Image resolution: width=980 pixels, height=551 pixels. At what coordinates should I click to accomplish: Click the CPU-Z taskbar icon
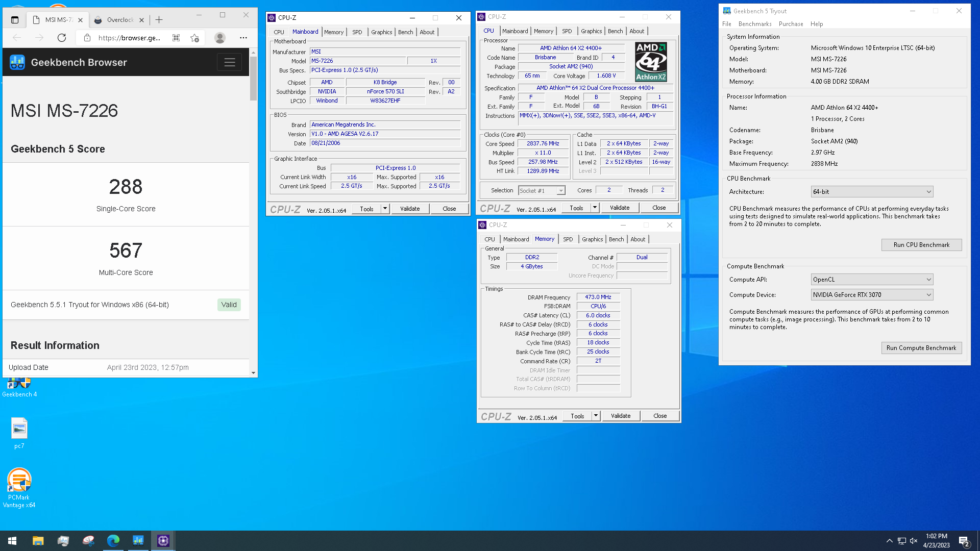(x=163, y=541)
